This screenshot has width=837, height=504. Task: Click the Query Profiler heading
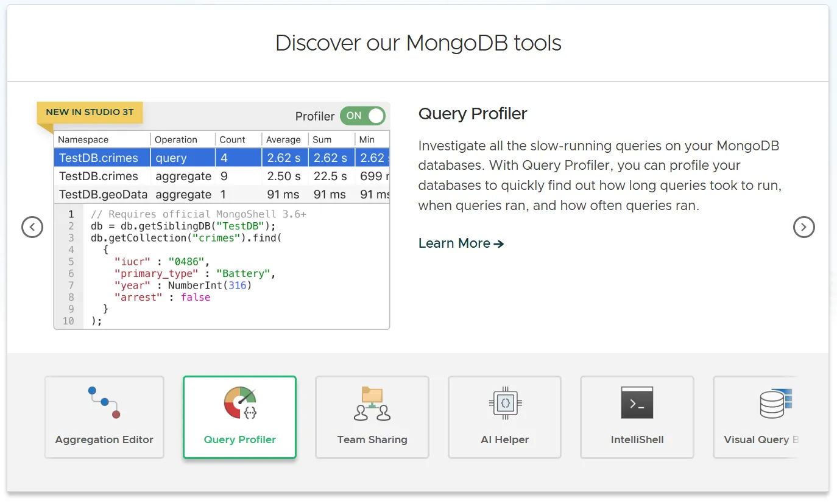pyautogui.click(x=473, y=114)
